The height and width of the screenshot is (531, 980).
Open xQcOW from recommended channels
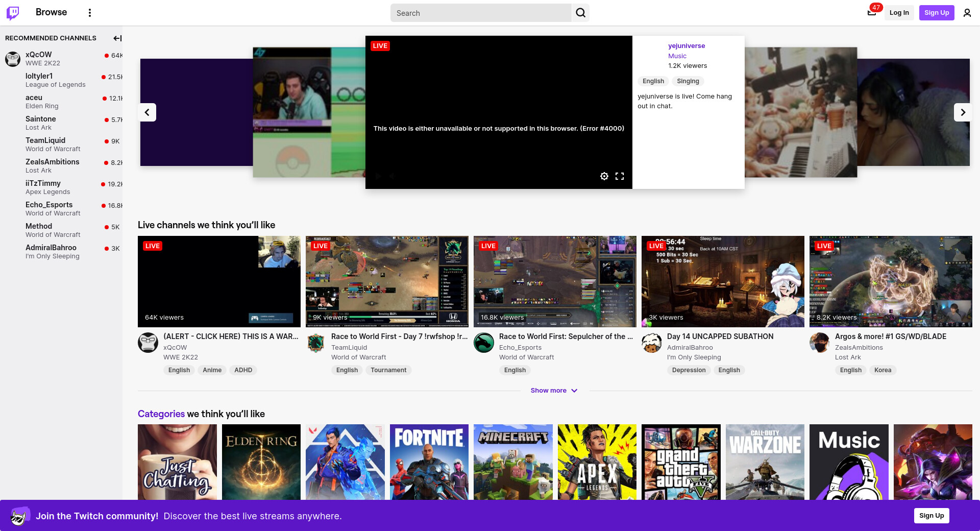[x=39, y=55]
